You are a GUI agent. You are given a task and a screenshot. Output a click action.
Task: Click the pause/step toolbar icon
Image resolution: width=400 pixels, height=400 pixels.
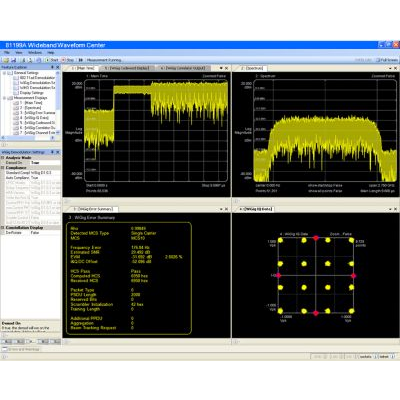81,60
